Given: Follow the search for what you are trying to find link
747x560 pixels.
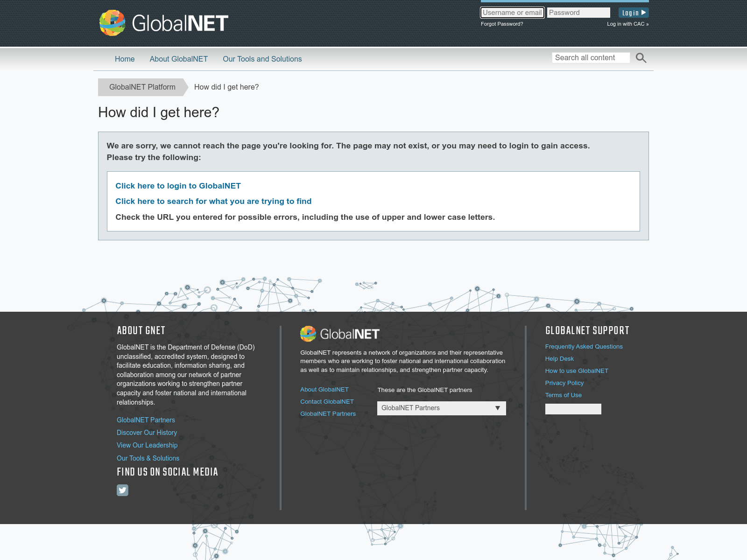Looking at the screenshot, I should point(213,201).
